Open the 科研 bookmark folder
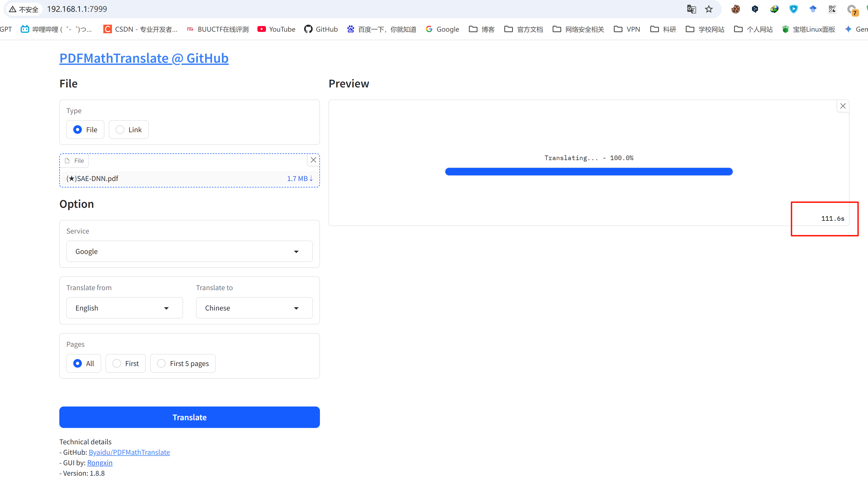The width and height of the screenshot is (868, 495). (663, 29)
